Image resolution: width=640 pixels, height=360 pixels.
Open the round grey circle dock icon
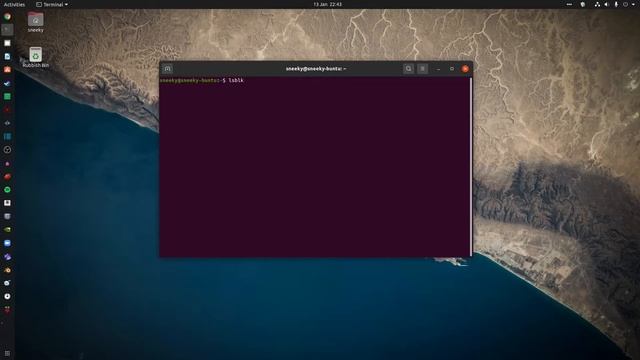click(7, 150)
